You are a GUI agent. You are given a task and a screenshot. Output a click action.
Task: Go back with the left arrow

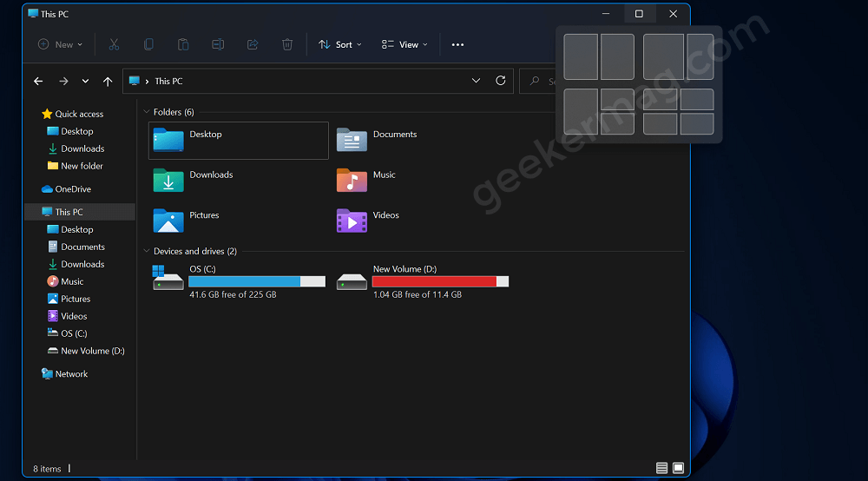pos(38,82)
